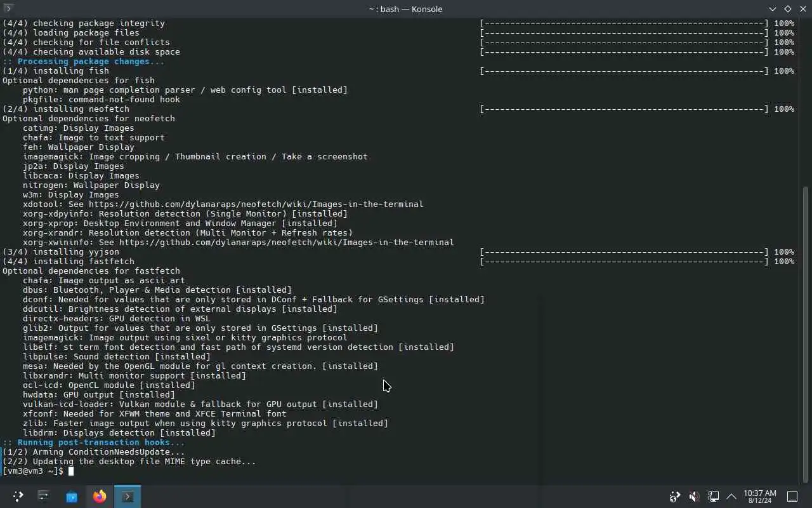This screenshot has width=812, height=508.
Task: Open the GitHub link on the xdotool line
Action: 256,204
